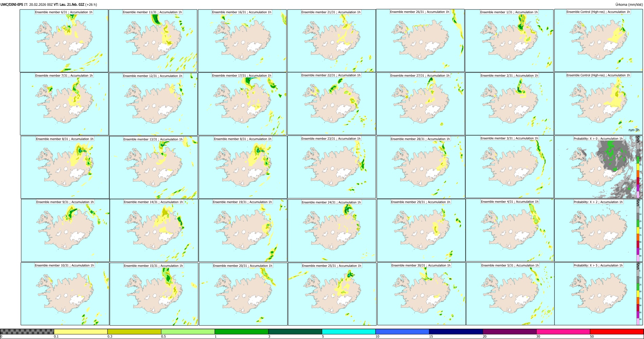Click the Ensemble Control panel marked run-3h
Image resolution: width=644 pixels, height=339 pixels.
pyautogui.click(x=598, y=104)
